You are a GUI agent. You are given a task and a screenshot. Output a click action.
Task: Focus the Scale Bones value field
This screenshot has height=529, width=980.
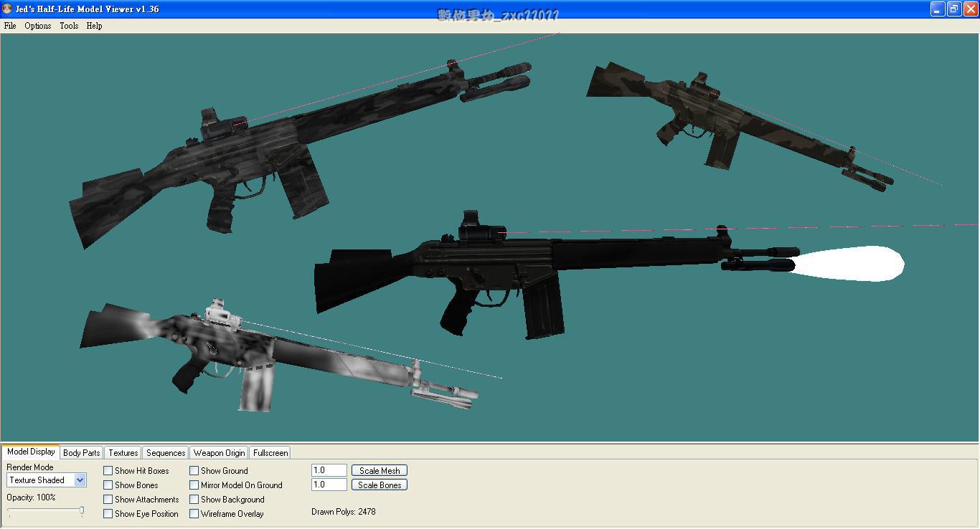[x=329, y=485]
